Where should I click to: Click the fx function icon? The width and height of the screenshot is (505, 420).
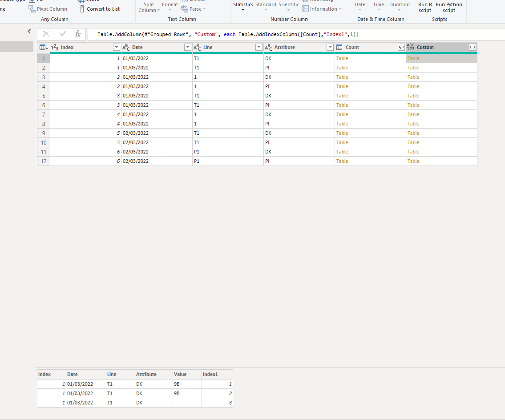[77, 34]
